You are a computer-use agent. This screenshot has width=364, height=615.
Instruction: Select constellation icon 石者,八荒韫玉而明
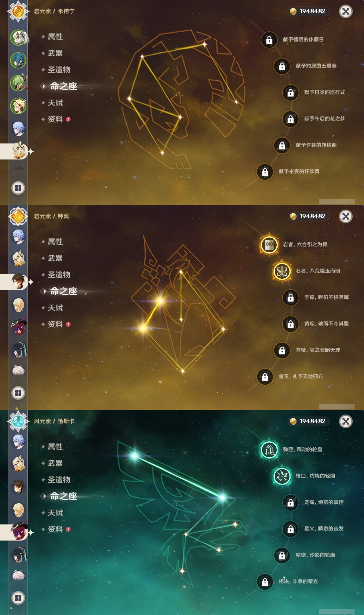click(282, 271)
